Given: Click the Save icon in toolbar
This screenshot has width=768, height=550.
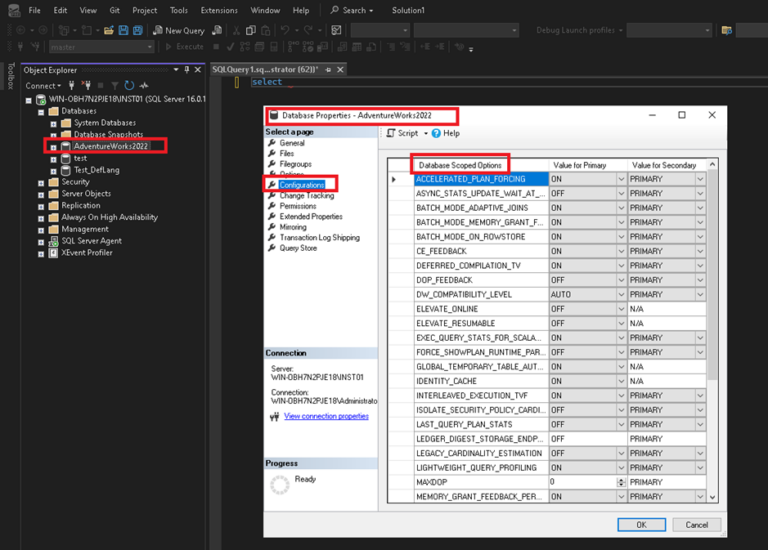Looking at the screenshot, I should [123, 30].
